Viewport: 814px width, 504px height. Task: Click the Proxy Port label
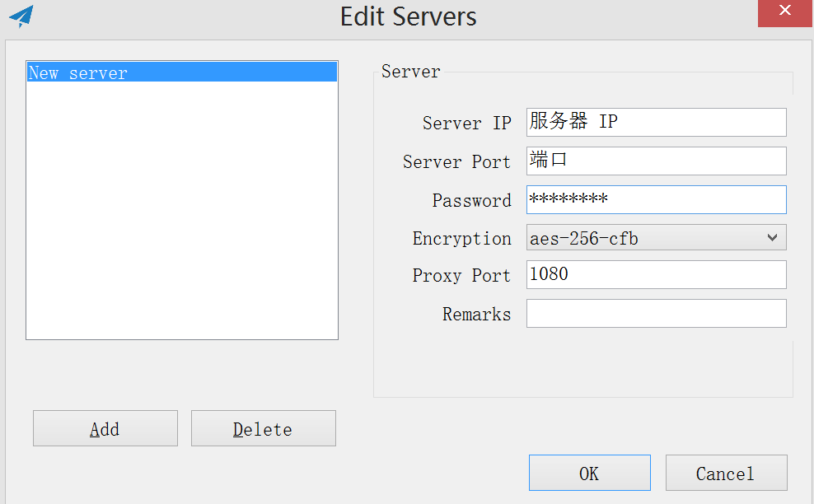461,275
